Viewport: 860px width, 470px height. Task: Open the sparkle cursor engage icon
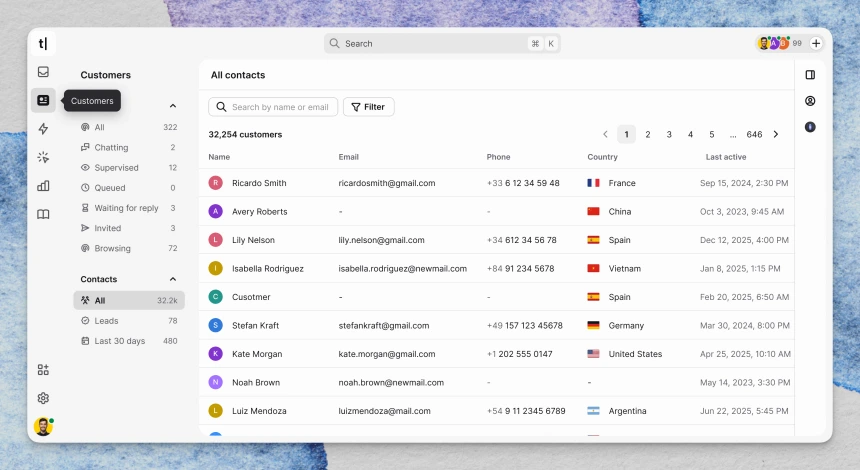(43, 157)
